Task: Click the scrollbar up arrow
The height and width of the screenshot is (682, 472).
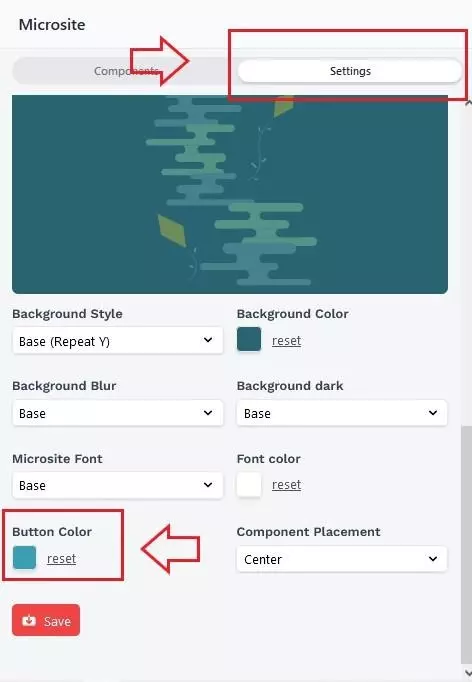Action: (468, 103)
